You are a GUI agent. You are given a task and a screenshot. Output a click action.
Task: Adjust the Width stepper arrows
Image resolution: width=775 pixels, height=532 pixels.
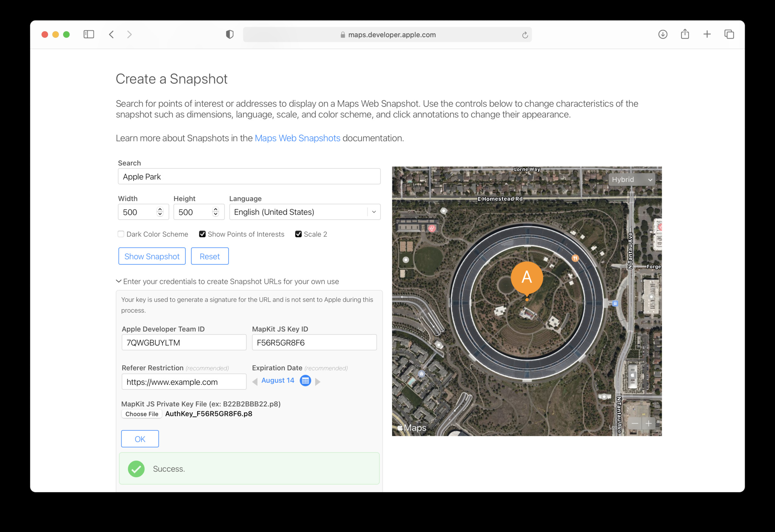click(x=160, y=212)
